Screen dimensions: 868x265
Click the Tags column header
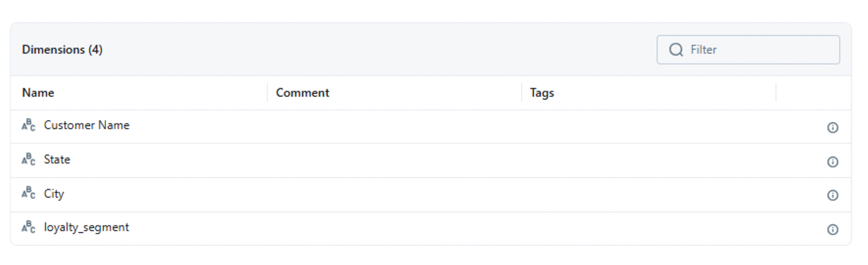coord(541,93)
